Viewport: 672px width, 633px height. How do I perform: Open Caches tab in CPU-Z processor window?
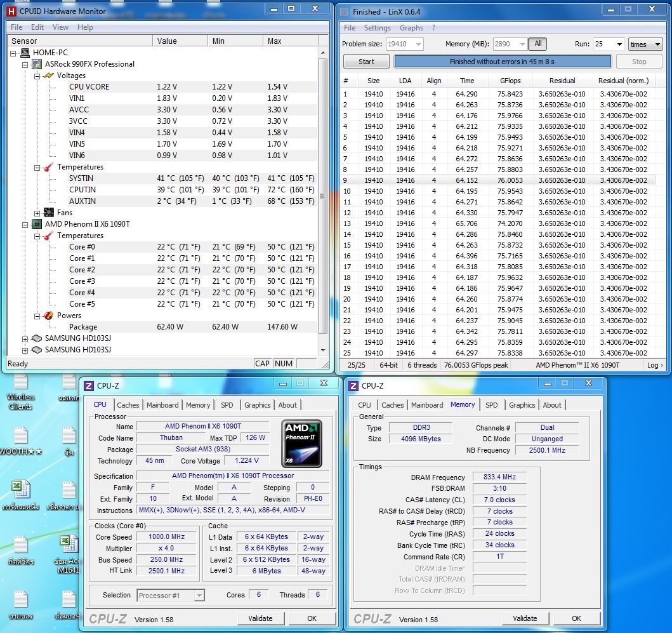128,405
